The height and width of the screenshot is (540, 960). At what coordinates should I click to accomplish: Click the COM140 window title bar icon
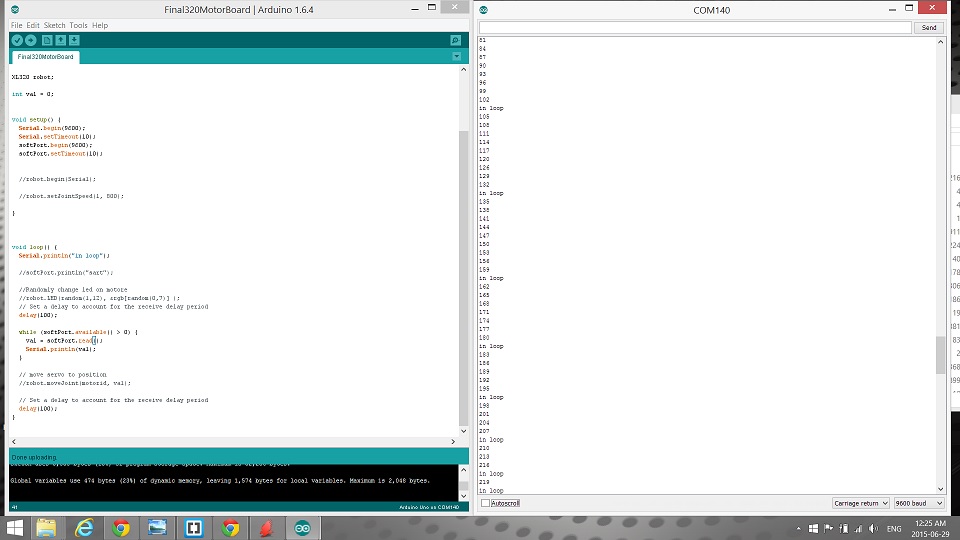point(484,10)
